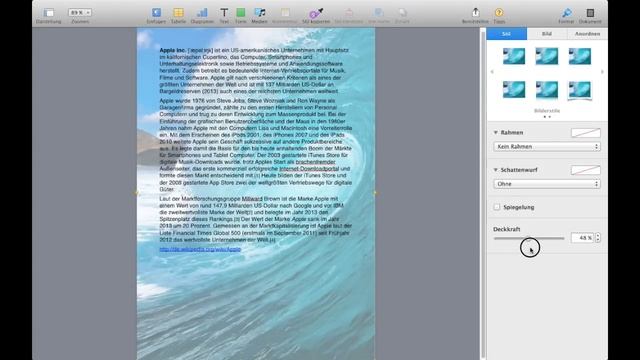Open the Kein Rahmen border dropdown

coord(547,147)
